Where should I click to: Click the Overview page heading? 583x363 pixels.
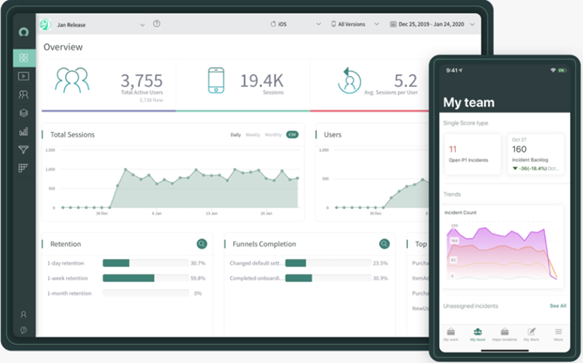[x=63, y=47]
